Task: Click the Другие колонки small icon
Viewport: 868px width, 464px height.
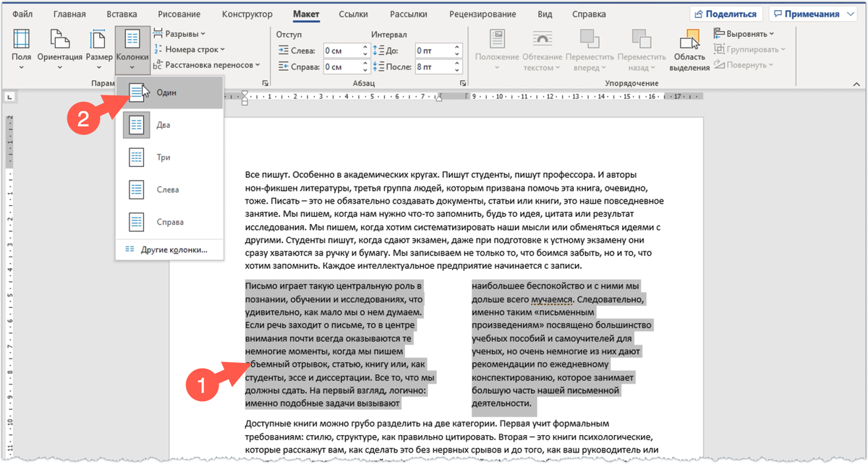Action: [130, 250]
